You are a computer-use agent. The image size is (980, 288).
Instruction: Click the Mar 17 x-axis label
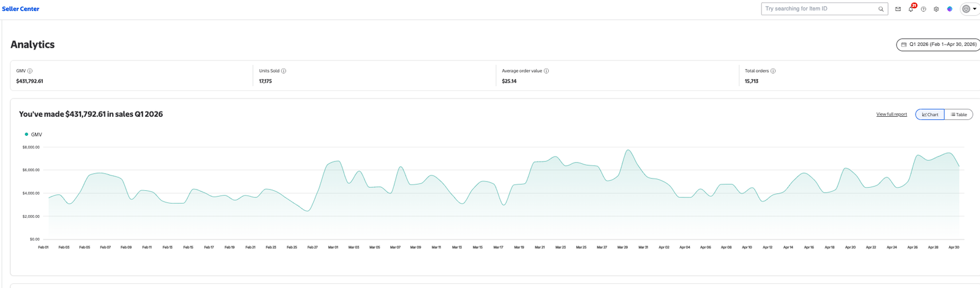click(x=499, y=247)
